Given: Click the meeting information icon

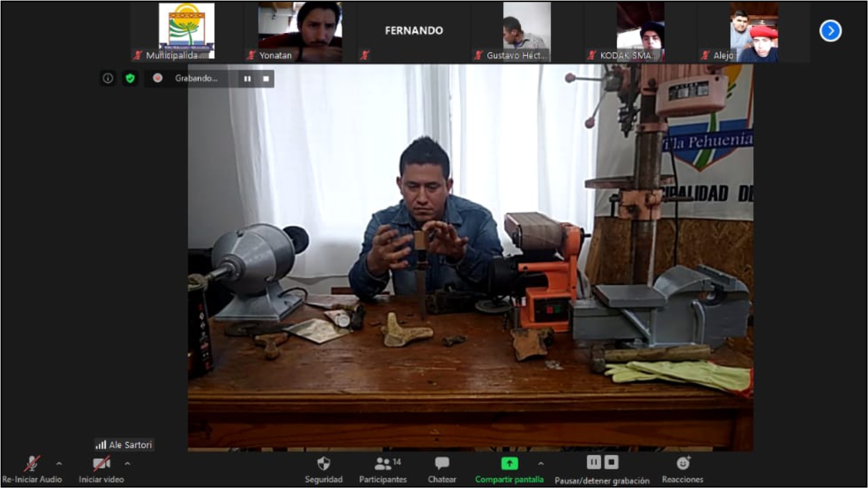Looking at the screenshot, I should tap(108, 78).
